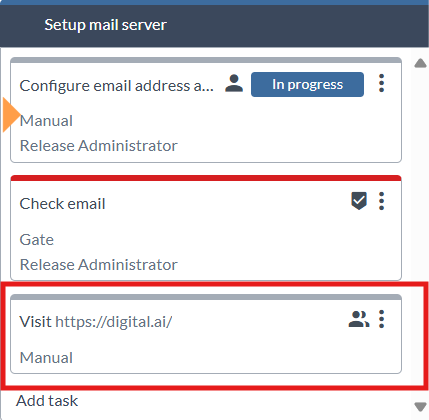Click the Manual label on Visit task

pyautogui.click(x=46, y=358)
